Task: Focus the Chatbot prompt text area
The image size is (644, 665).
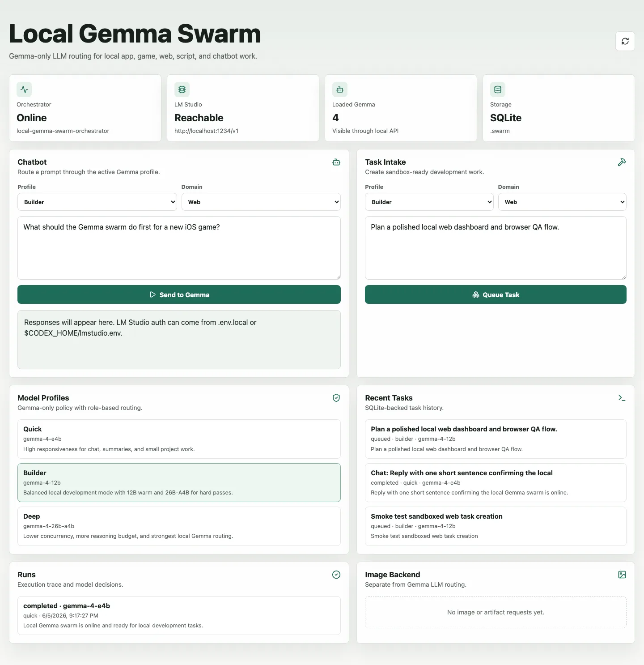Action: coord(179,248)
